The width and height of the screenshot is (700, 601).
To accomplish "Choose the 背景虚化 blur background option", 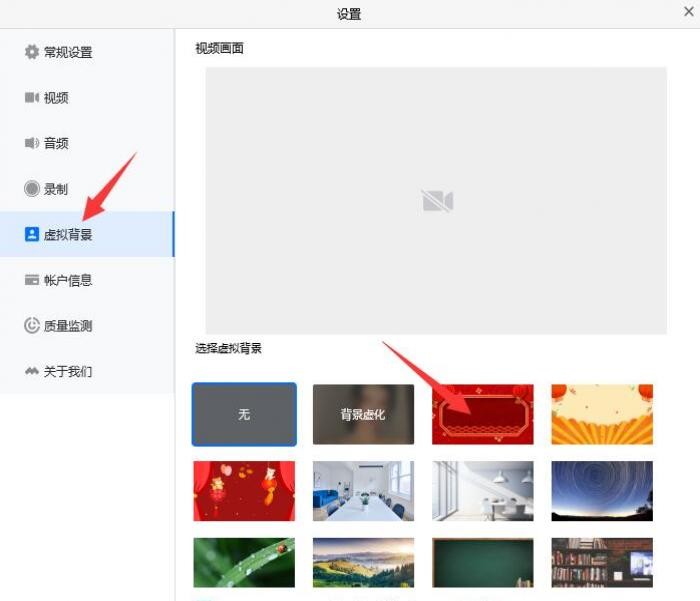I will coord(363,414).
